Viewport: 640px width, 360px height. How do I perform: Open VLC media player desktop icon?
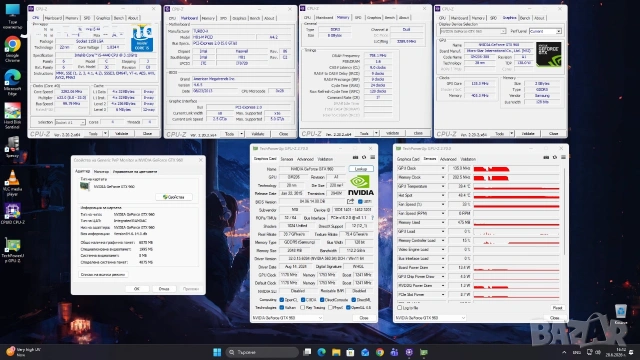coord(13,183)
